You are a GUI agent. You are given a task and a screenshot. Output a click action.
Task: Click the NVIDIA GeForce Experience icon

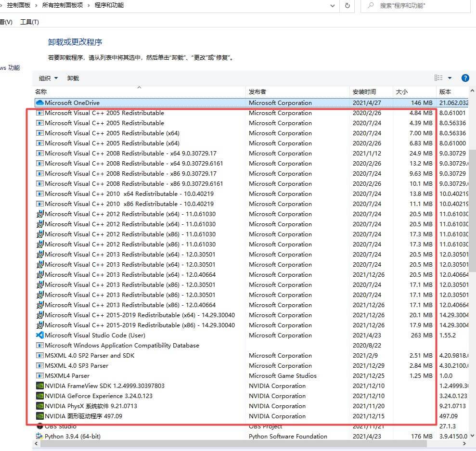[40, 396]
